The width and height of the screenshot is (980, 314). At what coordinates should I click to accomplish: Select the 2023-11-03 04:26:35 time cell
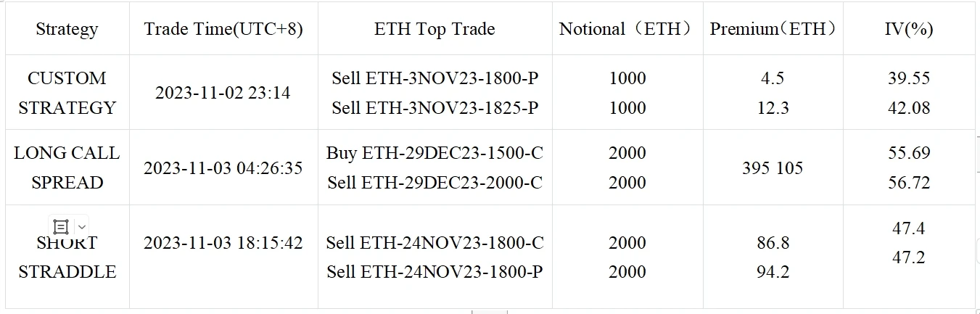point(223,168)
